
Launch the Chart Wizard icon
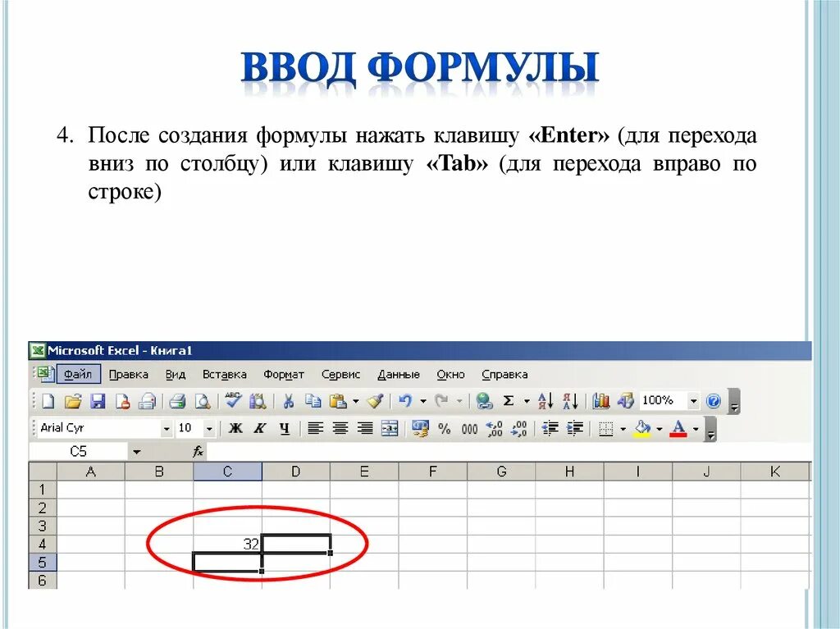[x=601, y=401]
